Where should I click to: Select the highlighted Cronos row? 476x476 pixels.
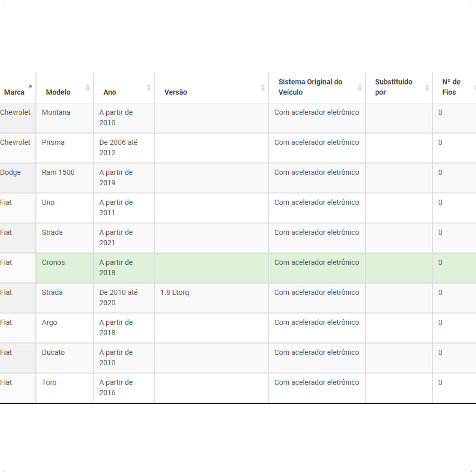(x=238, y=268)
